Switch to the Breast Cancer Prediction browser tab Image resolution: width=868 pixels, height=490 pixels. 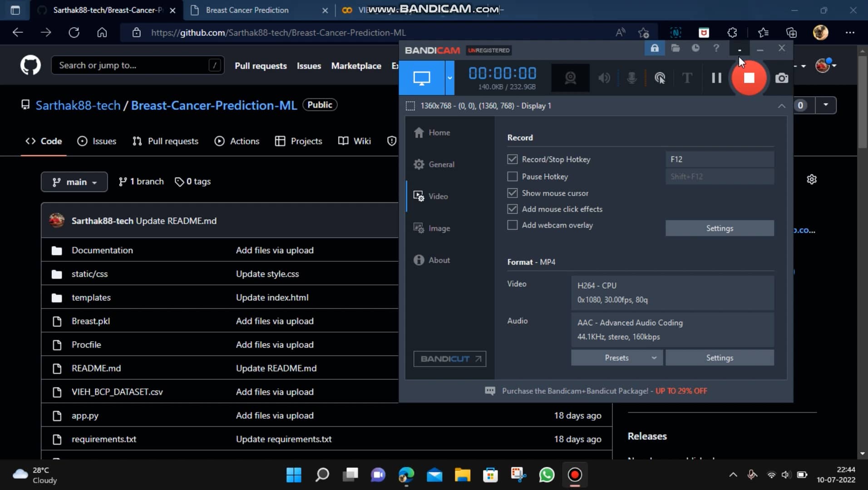(247, 10)
